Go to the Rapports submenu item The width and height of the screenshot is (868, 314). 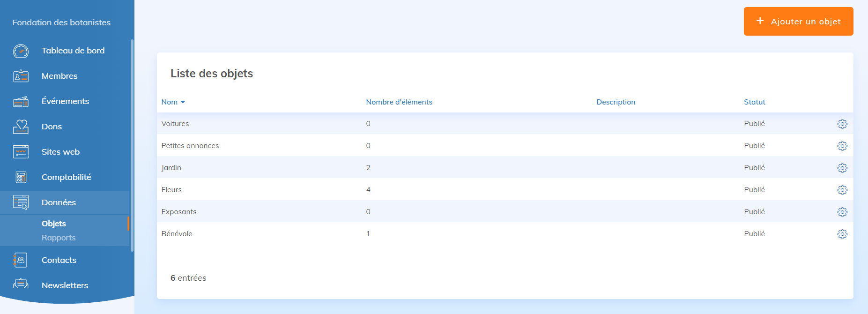pos(59,238)
